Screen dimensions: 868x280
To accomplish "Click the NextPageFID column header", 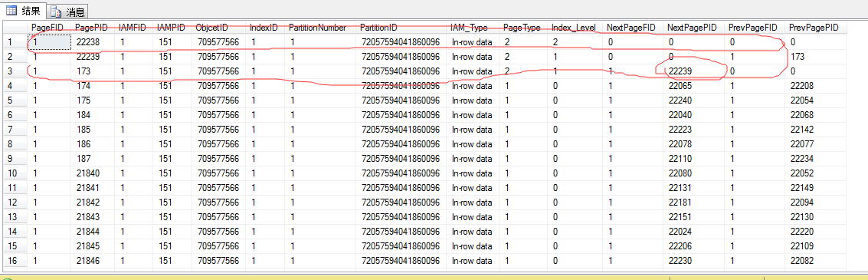I will pyautogui.click(x=633, y=27).
